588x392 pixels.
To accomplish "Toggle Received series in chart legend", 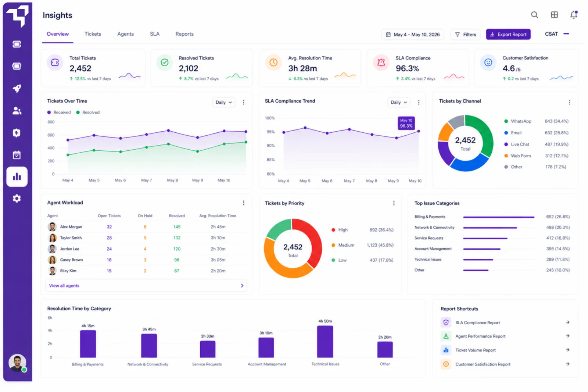I will (x=59, y=113).
